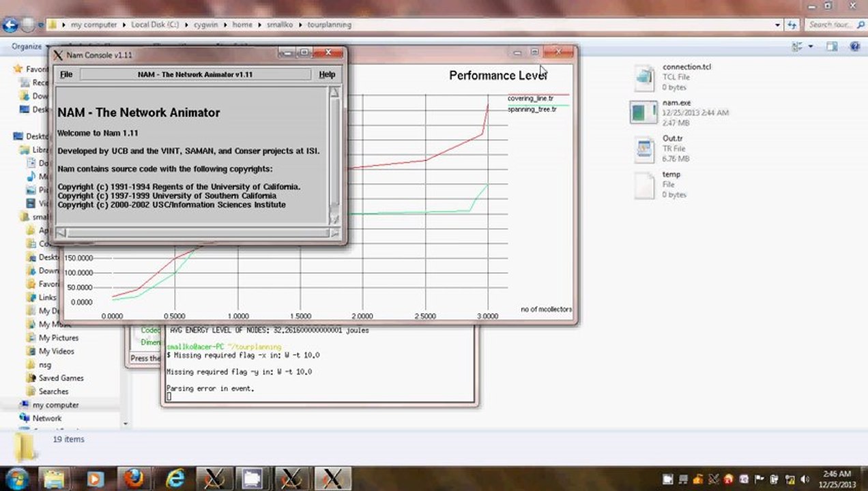This screenshot has width=868, height=491.
Task: Click 'smallko' in the address breadcrumb
Action: [x=280, y=25]
